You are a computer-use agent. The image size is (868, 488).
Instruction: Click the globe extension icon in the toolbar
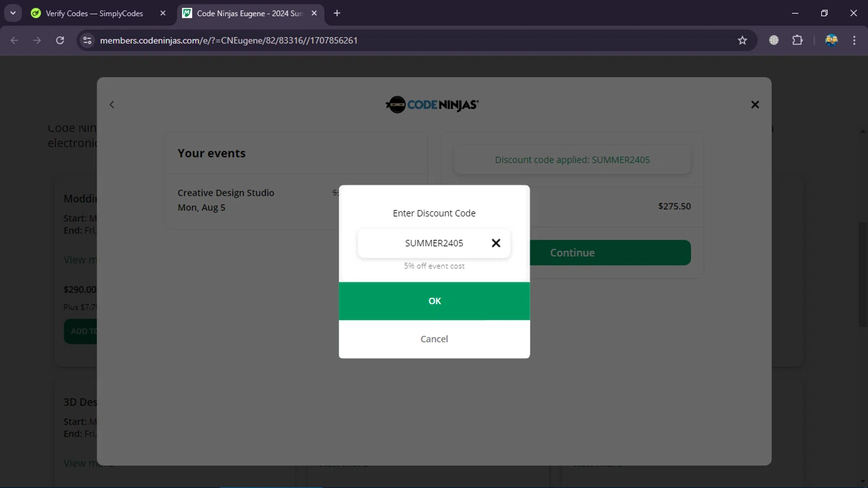click(774, 41)
